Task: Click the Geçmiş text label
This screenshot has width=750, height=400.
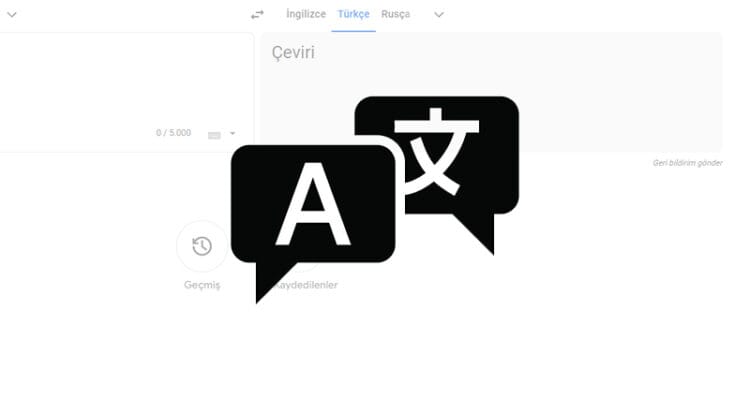Action: (x=201, y=285)
